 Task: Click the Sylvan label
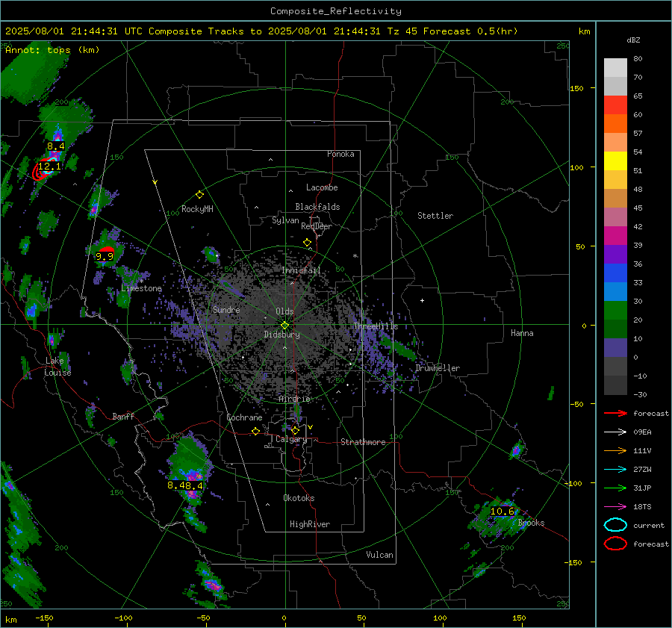tap(285, 220)
